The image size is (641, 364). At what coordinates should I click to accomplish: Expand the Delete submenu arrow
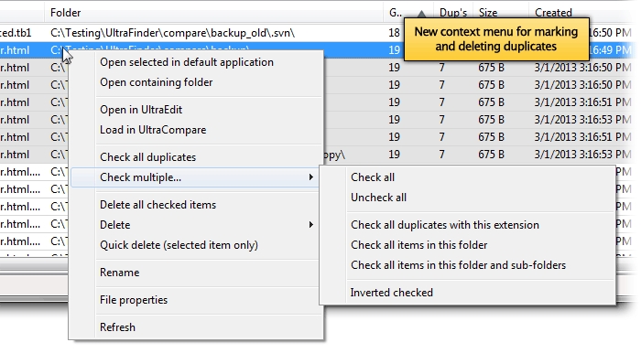click(311, 225)
